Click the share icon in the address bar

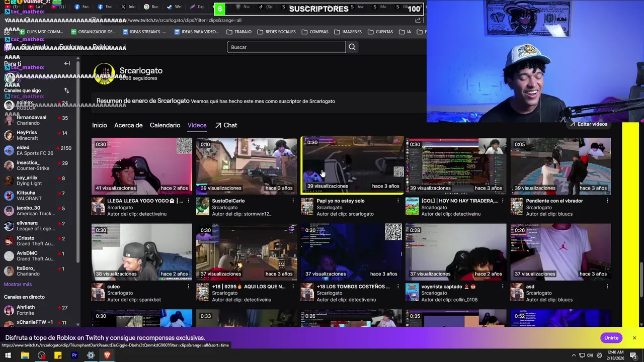tap(418, 21)
